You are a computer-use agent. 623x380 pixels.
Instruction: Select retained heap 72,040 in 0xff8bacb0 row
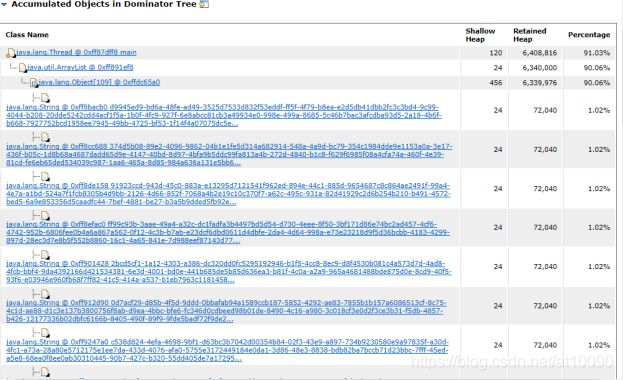(545, 110)
